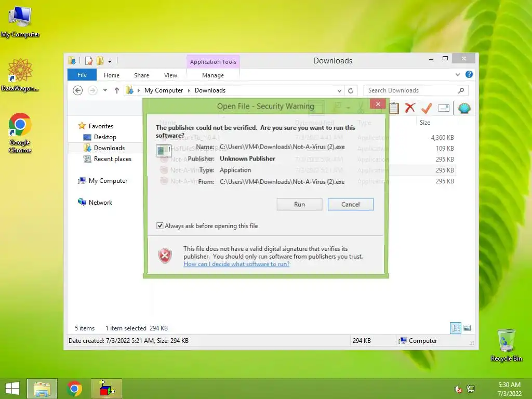
Task: Click the Application Tools contextual tab header
Action: coord(213,62)
